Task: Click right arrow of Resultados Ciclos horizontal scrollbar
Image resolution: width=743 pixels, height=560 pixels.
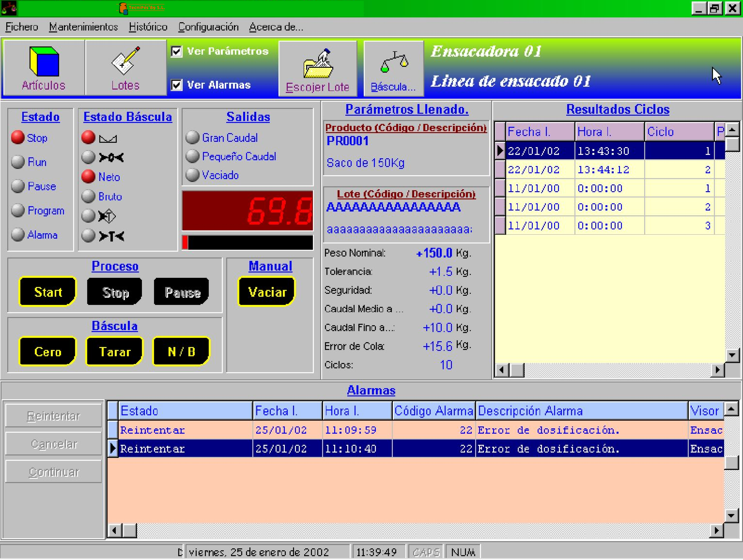Action: pos(717,370)
